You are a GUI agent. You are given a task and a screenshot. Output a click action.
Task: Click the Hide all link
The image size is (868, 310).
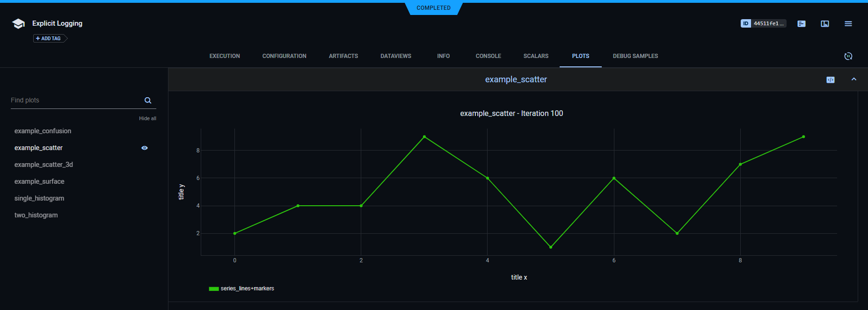coord(147,118)
